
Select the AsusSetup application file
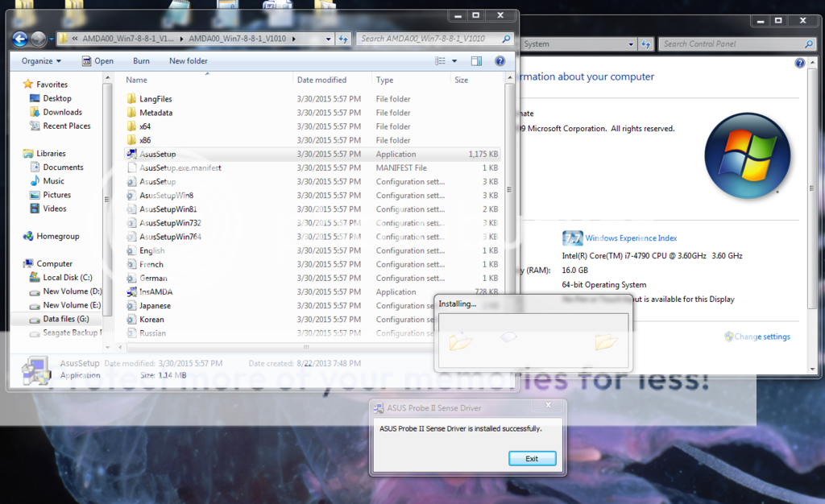point(312,154)
